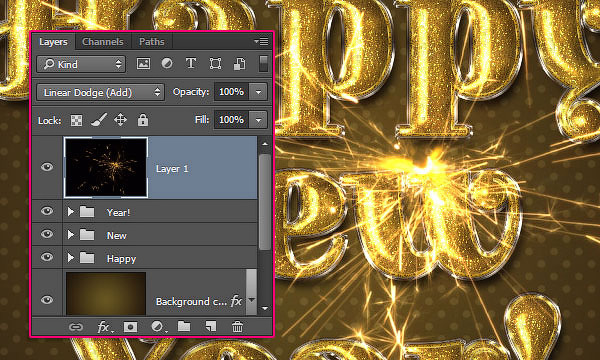Expand the Happy group triangle
Screen dimensions: 600x360
70,258
